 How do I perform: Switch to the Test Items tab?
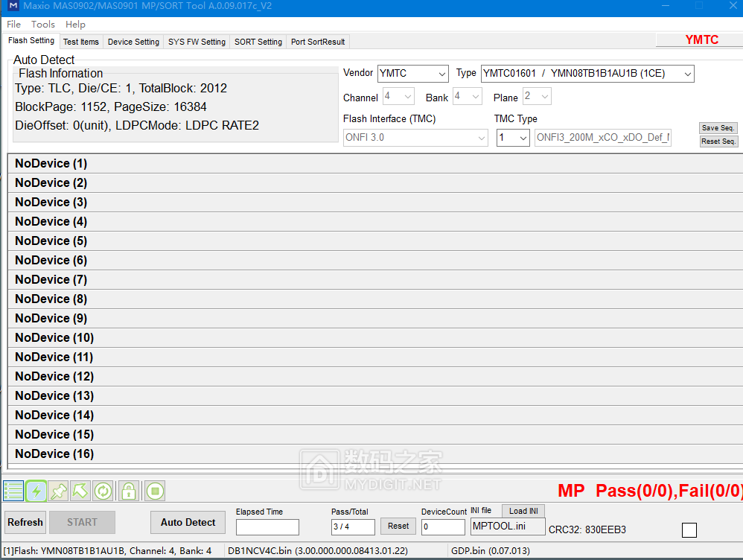click(x=81, y=42)
